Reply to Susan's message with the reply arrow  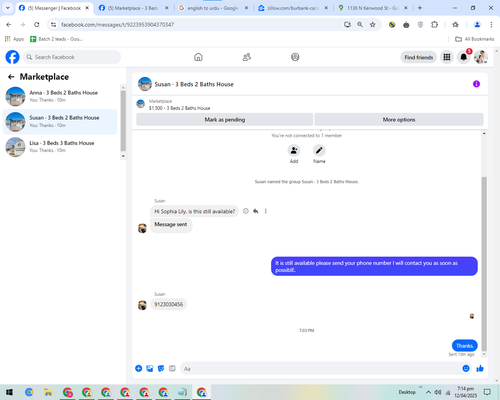click(x=256, y=211)
